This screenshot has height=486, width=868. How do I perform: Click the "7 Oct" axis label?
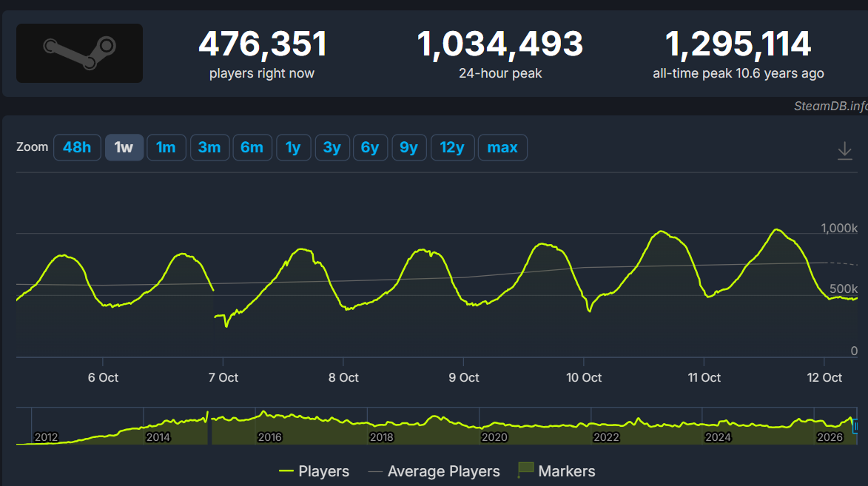pyautogui.click(x=223, y=377)
